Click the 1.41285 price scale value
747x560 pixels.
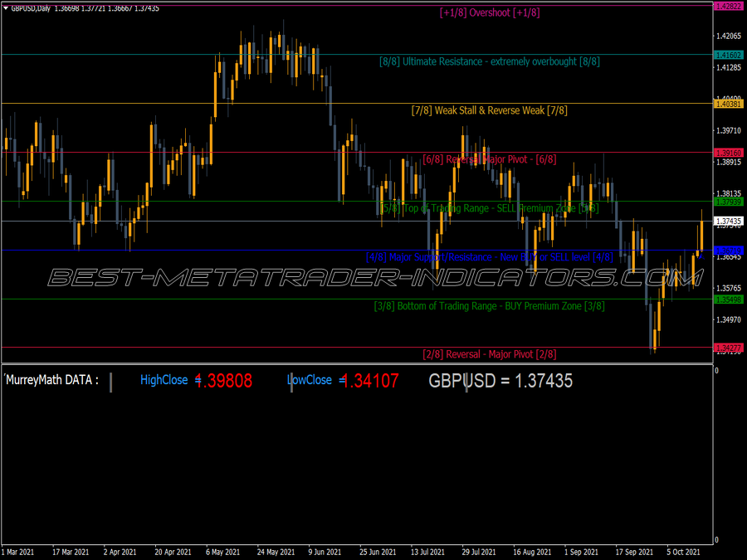pos(729,68)
